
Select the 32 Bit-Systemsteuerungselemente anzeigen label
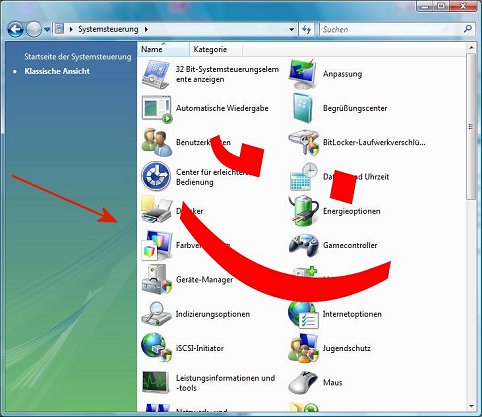click(227, 74)
